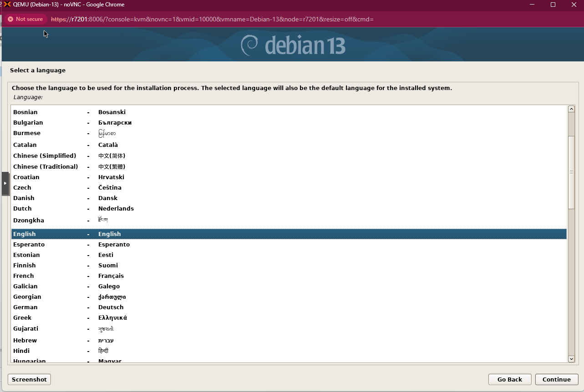This screenshot has height=392, width=584.
Task: Pick Hebrew from the language list
Action: click(25, 341)
